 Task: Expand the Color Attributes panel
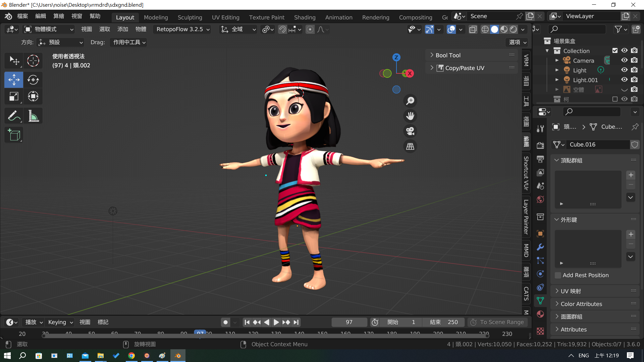click(581, 304)
